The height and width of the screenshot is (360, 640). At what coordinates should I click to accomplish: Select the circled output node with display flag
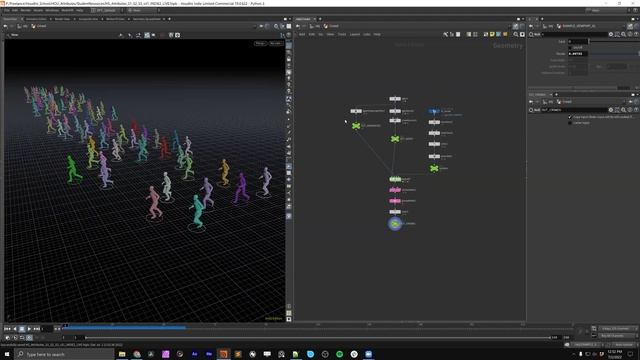(x=395, y=224)
